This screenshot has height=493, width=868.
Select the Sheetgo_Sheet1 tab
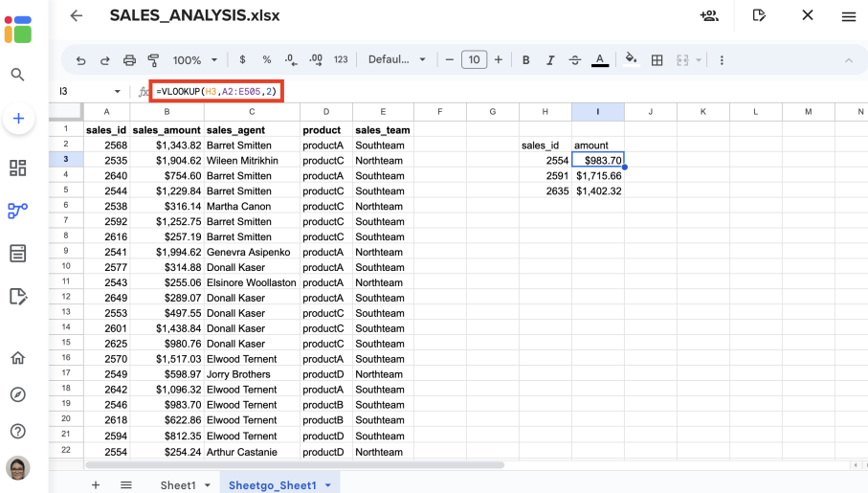tap(273, 485)
